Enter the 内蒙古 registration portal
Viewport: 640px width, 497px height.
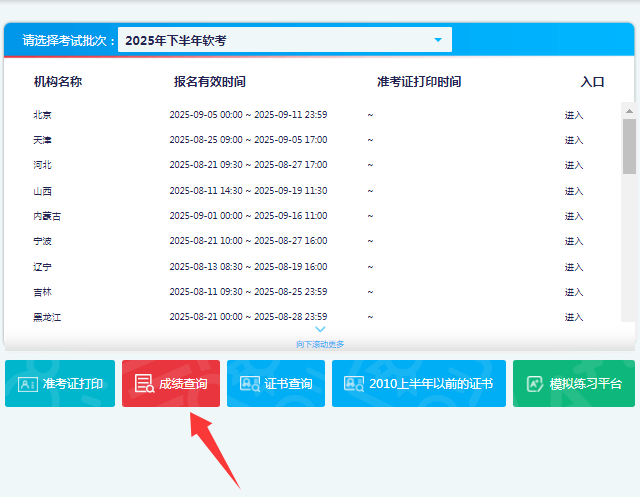coord(574,216)
